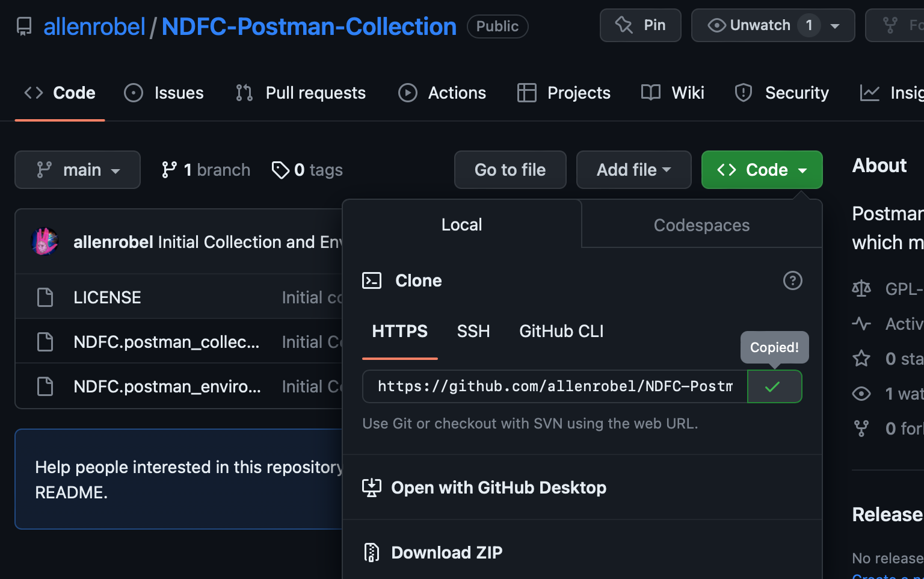The image size is (924, 579).
Task: Click the Clone terminal icon
Action: (372, 280)
